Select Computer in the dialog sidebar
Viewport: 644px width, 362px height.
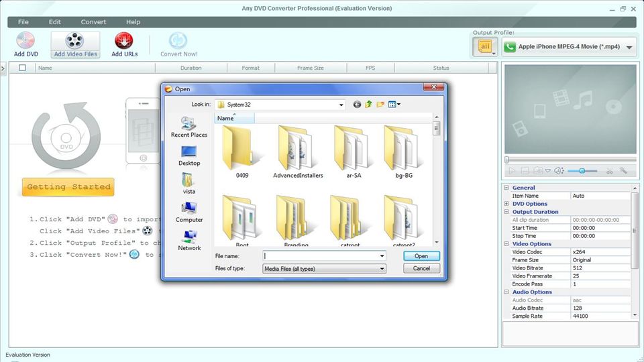point(189,212)
